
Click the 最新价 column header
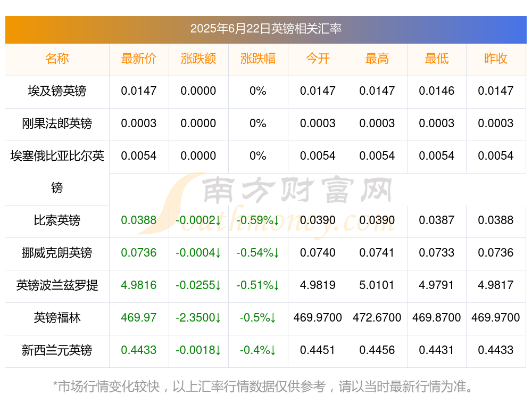139,59
